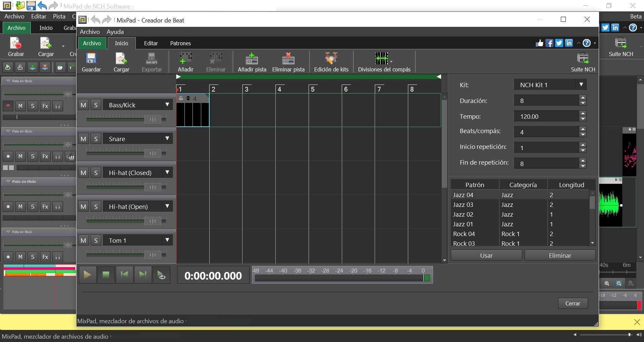Solo the Snare track
The width and height of the screenshot is (644, 342).
click(96, 138)
